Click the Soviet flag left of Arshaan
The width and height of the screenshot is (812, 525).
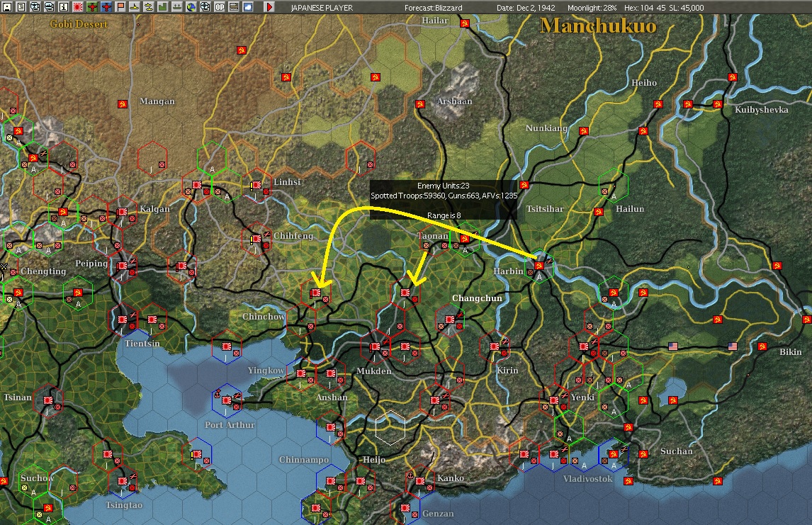[420, 104]
